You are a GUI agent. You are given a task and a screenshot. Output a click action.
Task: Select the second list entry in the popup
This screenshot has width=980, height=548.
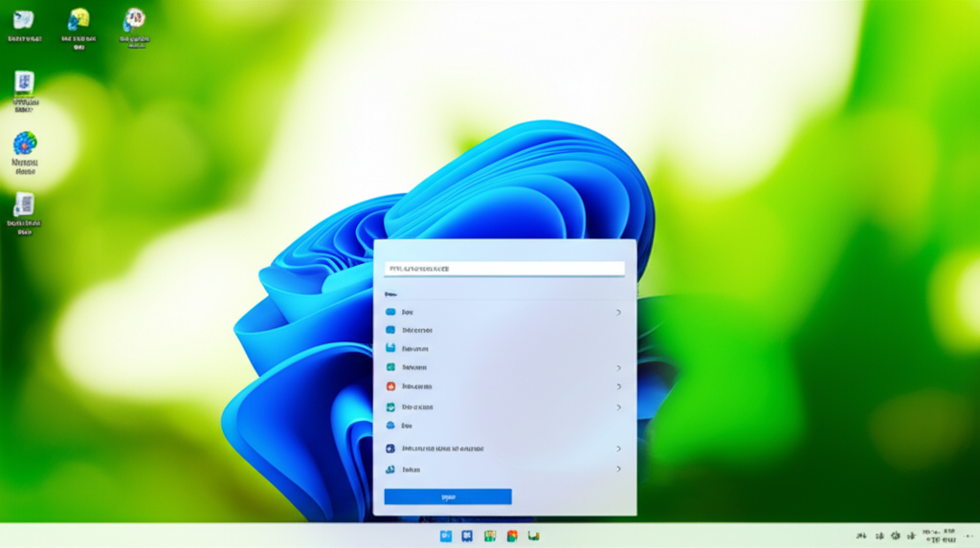[x=416, y=330]
